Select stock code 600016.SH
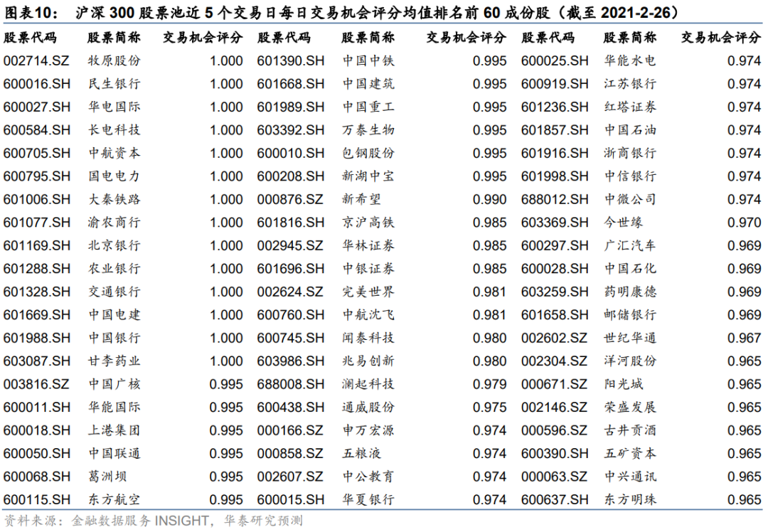Screen dimensions: 768x532 click(x=37, y=84)
